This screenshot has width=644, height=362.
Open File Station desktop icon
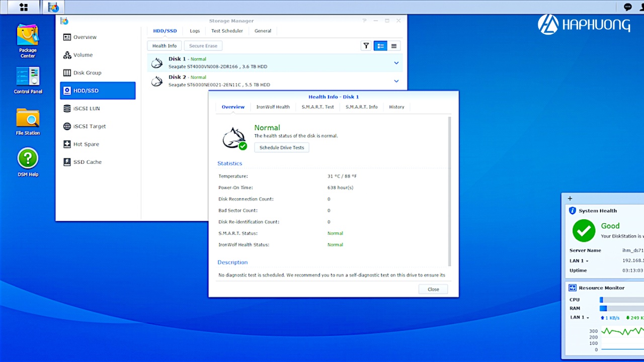point(28,122)
